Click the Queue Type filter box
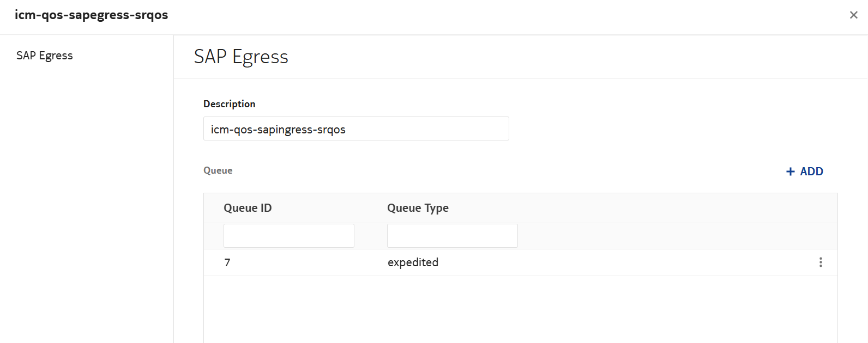The width and height of the screenshot is (868, 343). tap(452, 236)
